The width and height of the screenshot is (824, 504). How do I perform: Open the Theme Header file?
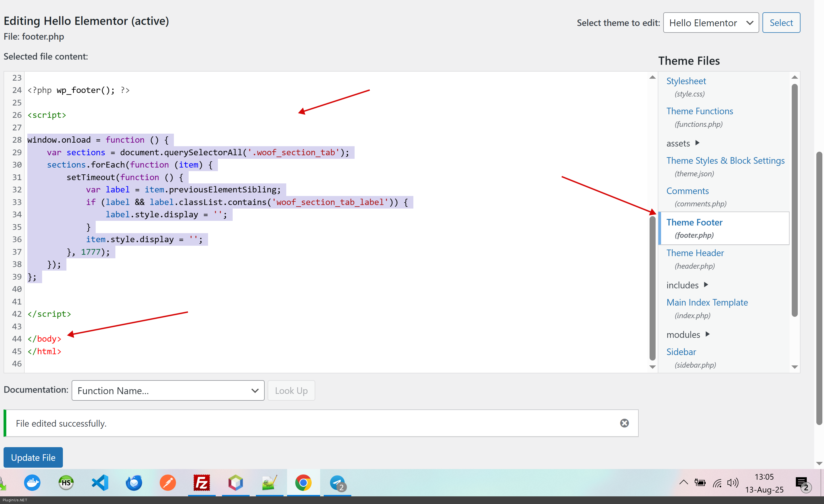pos(695,253)
